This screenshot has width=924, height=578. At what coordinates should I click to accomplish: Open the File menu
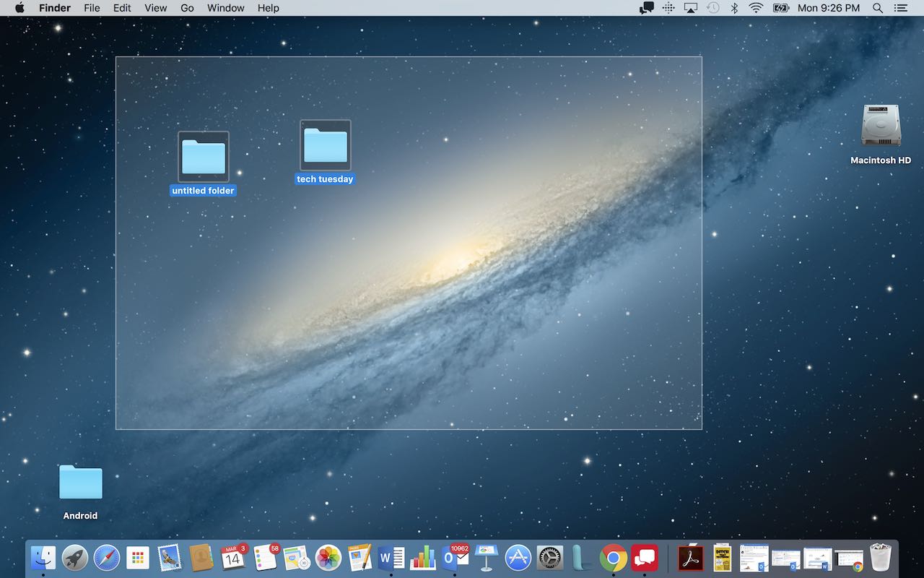point(92,8)
